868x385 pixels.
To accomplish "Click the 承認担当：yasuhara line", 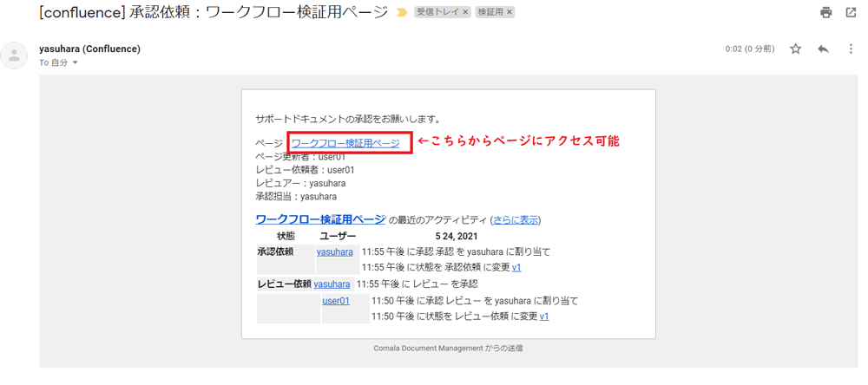I will [296, 196].
